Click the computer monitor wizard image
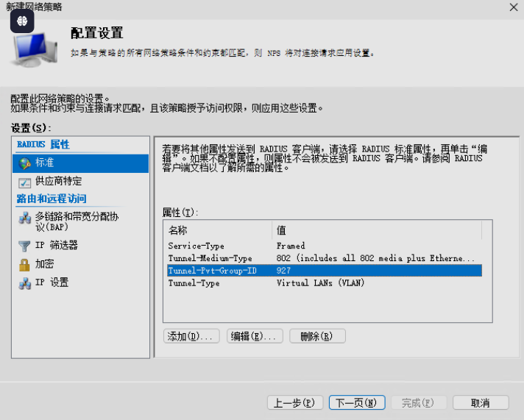524x420 pixels. pos(35,49)
